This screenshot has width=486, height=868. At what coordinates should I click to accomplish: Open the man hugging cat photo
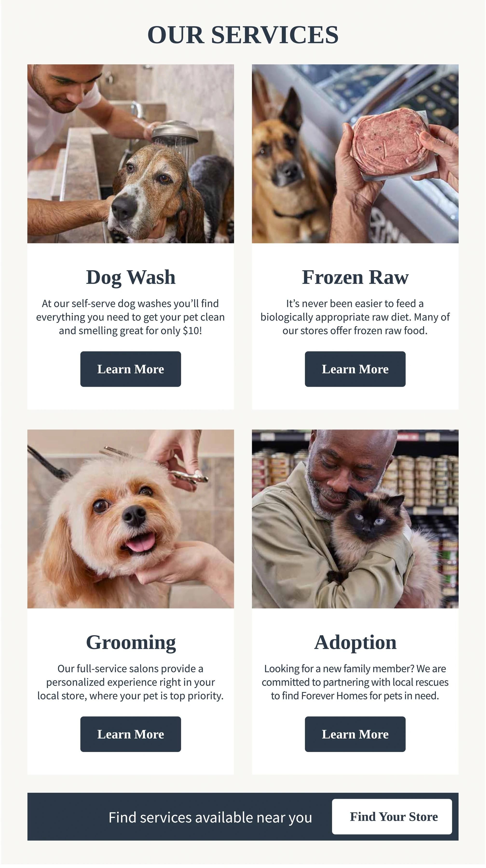pos(355,519)
